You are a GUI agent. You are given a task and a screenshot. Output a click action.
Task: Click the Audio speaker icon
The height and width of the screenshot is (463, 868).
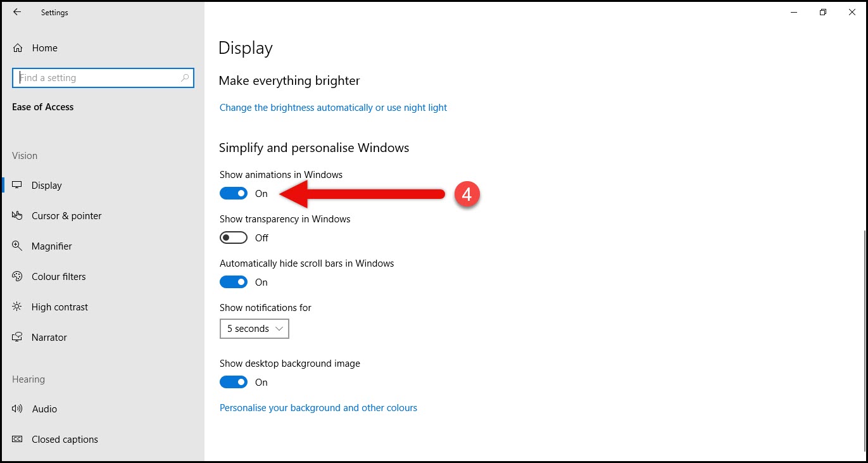pyautogui.click(x=18, y=409)
